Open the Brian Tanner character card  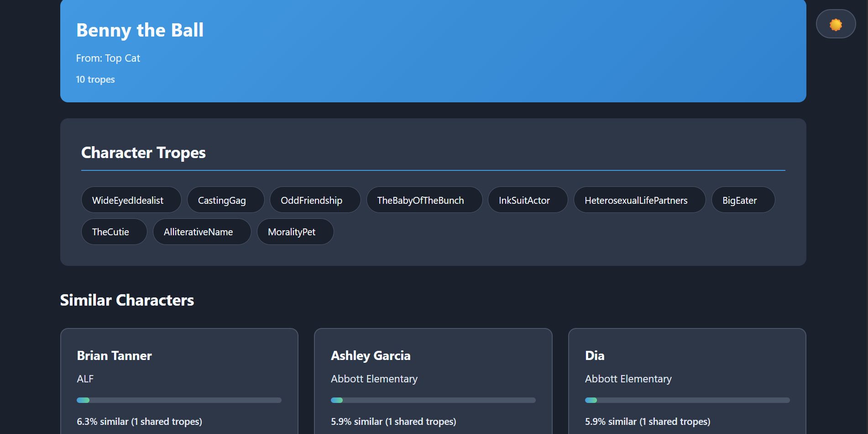tap(179, 381)
